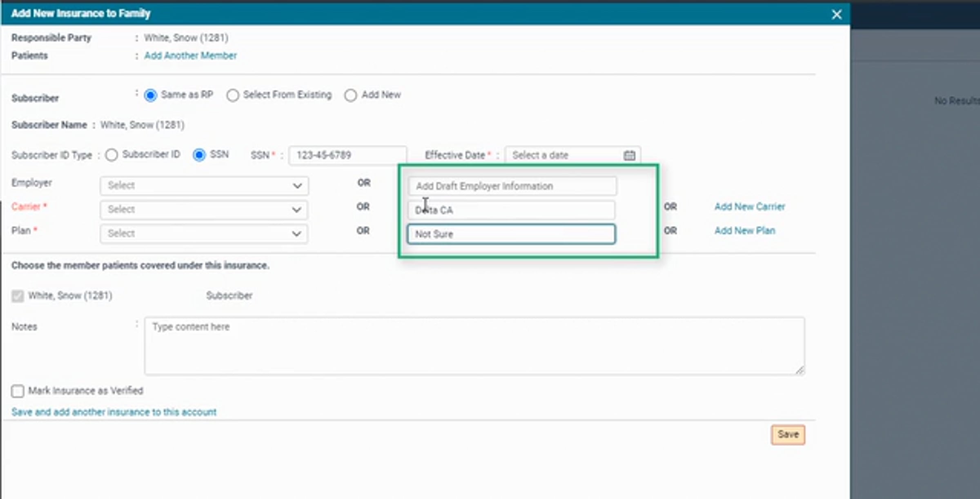Image resolution: width=980 pixels, height=499 pixels.
Task: Open the Effective Date calendar picker
Action: pos(629,155)
